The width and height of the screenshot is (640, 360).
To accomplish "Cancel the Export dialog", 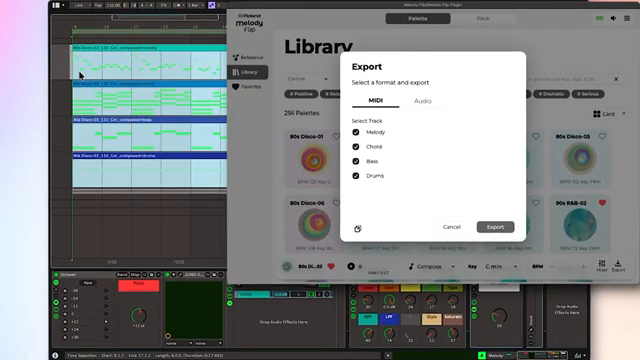I will tap(451, 227).
